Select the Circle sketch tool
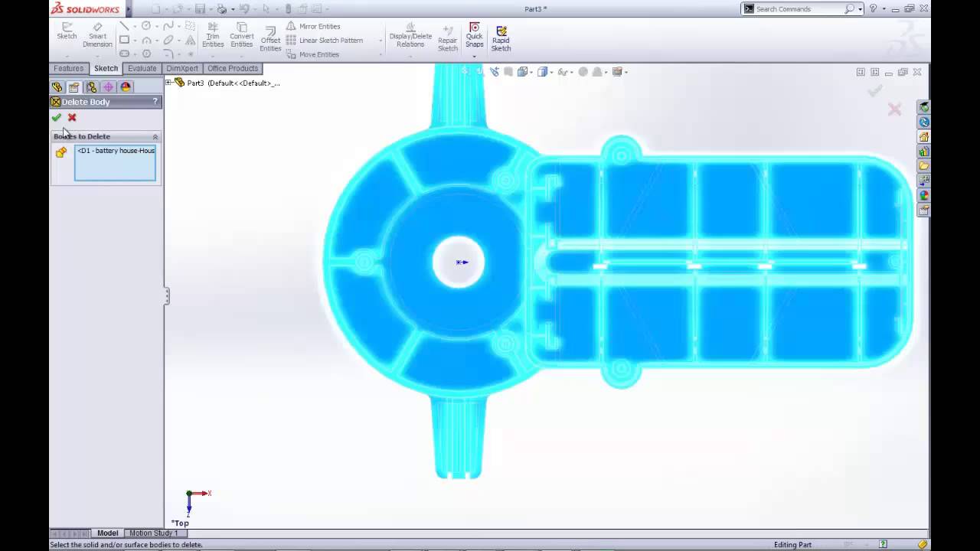 coord(146,26)
